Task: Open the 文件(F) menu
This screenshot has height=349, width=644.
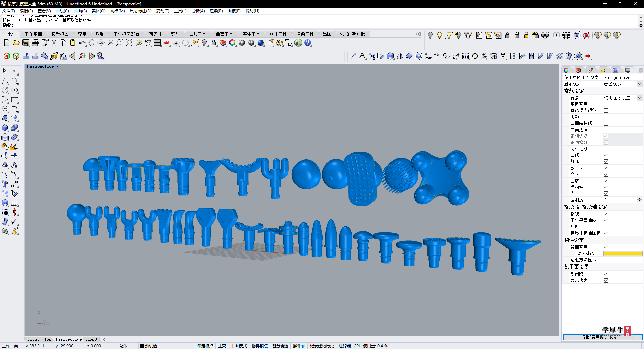Action: click(x=9, y=11)
